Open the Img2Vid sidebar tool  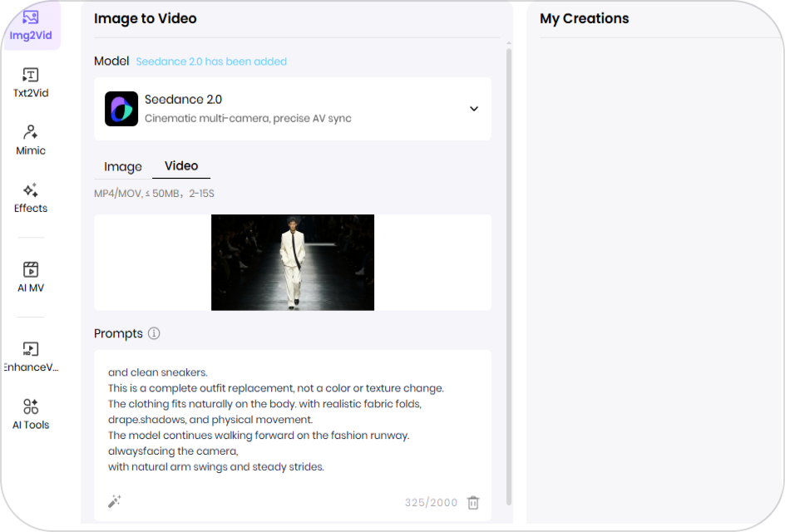pyautogui.click(x=31, y=26)
